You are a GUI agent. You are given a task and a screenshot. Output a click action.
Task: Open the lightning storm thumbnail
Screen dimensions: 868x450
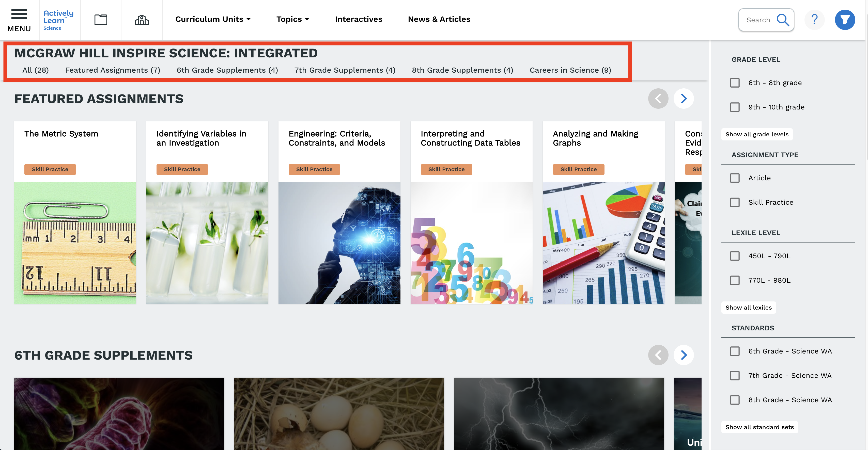pyautogui.click(x=559, y=414)
